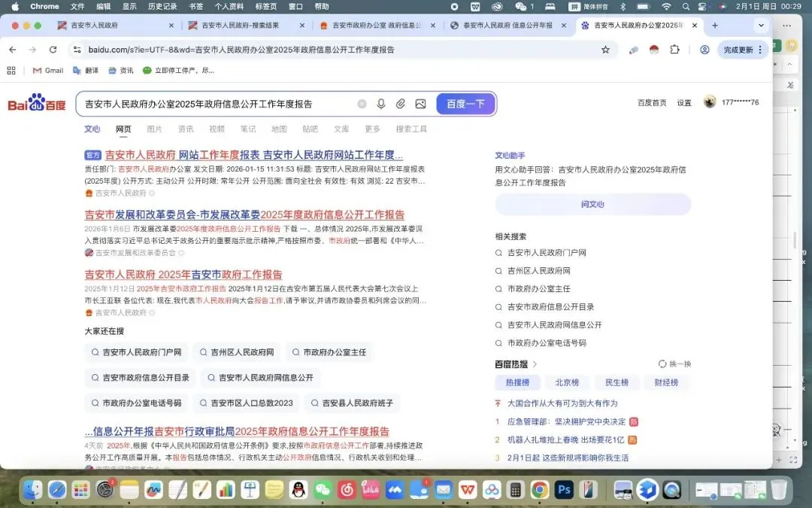Open Gmail bookmark in bookmarks bar

tap(48, 71)
